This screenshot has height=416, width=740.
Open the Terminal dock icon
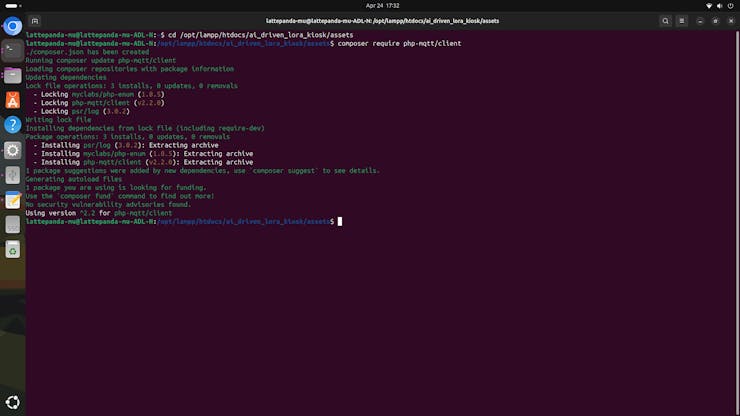13,51
